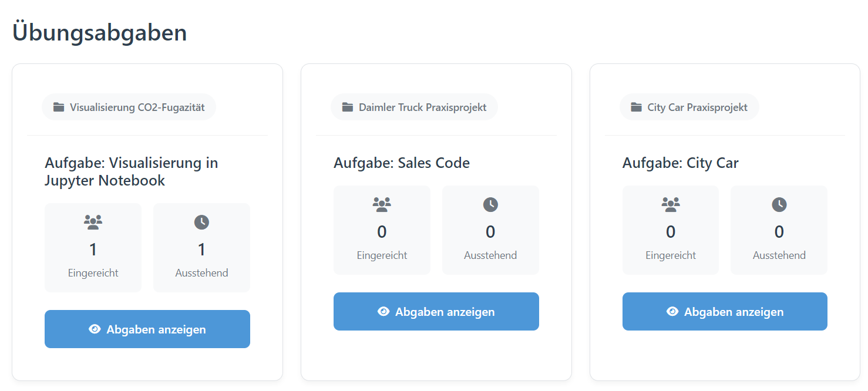
Task: Show submissions for the Sales Code task
Action: [x=436, y=312]
